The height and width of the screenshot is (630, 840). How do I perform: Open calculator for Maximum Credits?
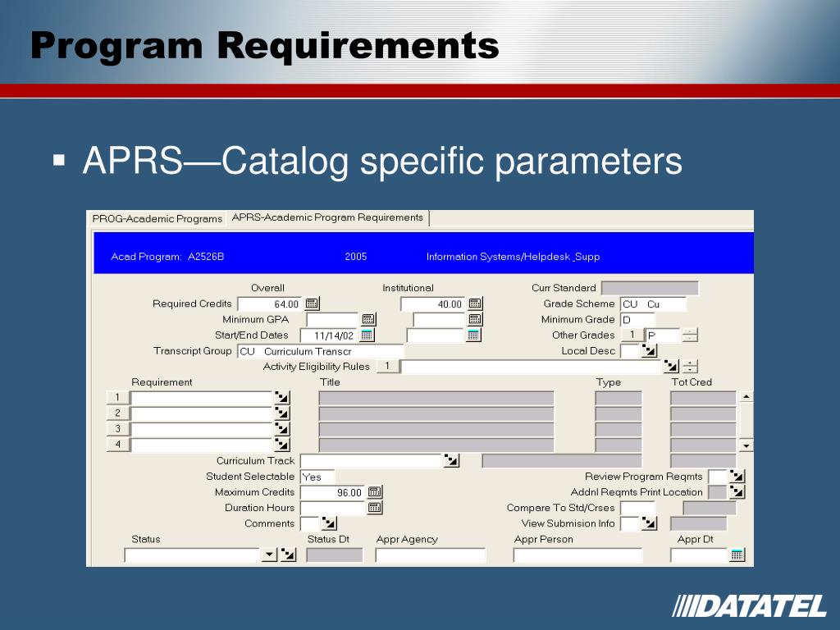coord(375,492)
